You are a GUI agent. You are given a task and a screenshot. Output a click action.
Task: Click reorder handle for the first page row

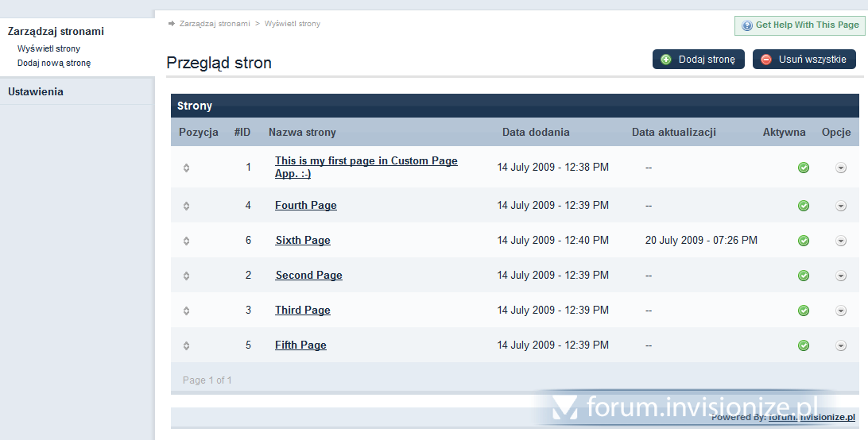click(x=186, y=168)
